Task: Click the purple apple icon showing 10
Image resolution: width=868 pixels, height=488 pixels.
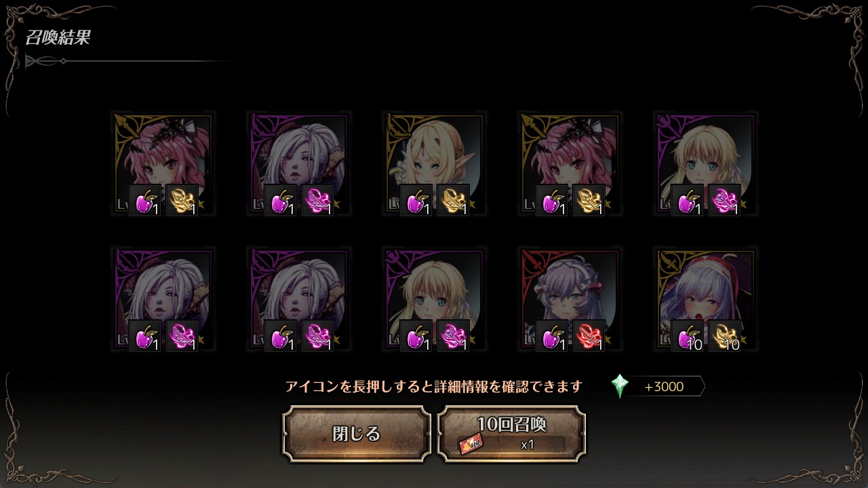Action: 688,336
